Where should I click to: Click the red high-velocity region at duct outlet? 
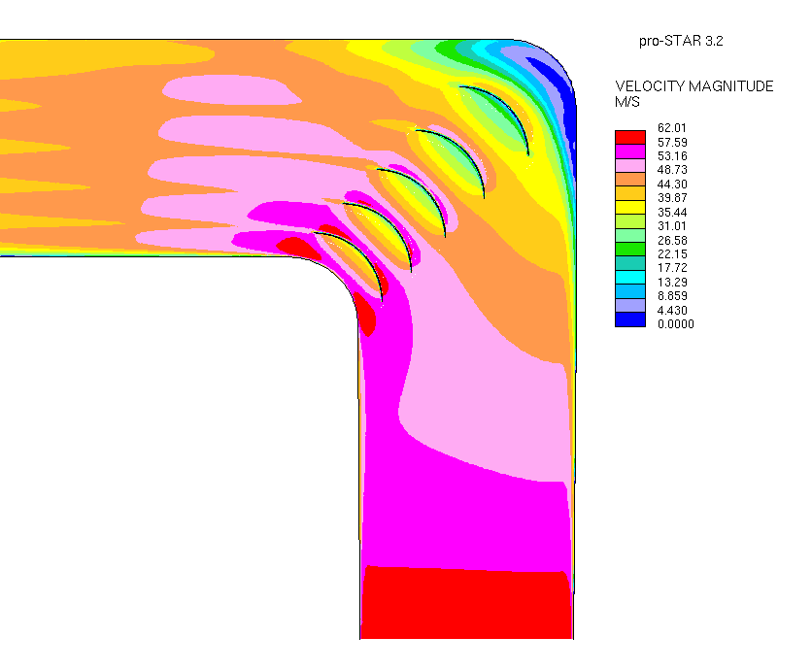[466, 603]
